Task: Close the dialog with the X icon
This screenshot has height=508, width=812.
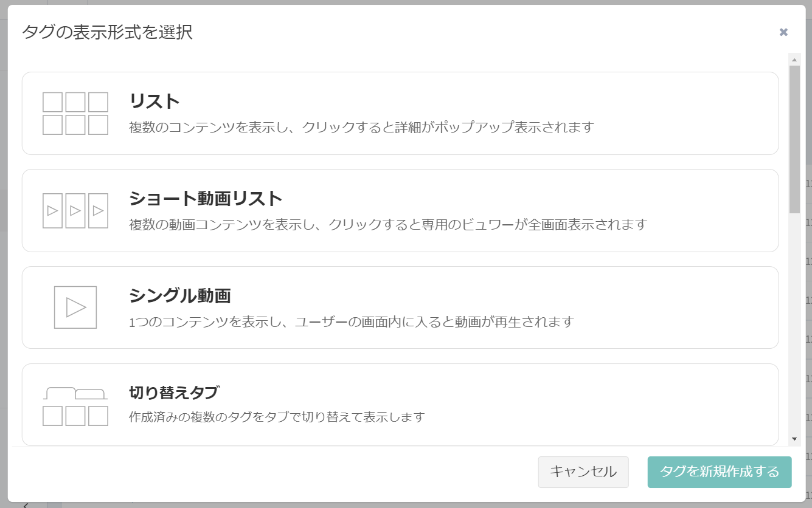Action: click(783, 32)
